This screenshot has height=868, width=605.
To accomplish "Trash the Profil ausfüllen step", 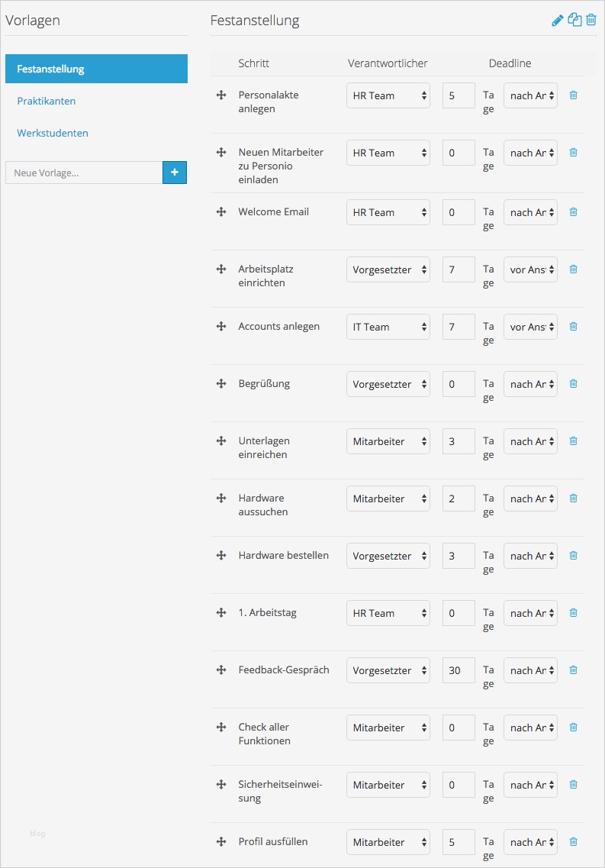I will point(574,842).
